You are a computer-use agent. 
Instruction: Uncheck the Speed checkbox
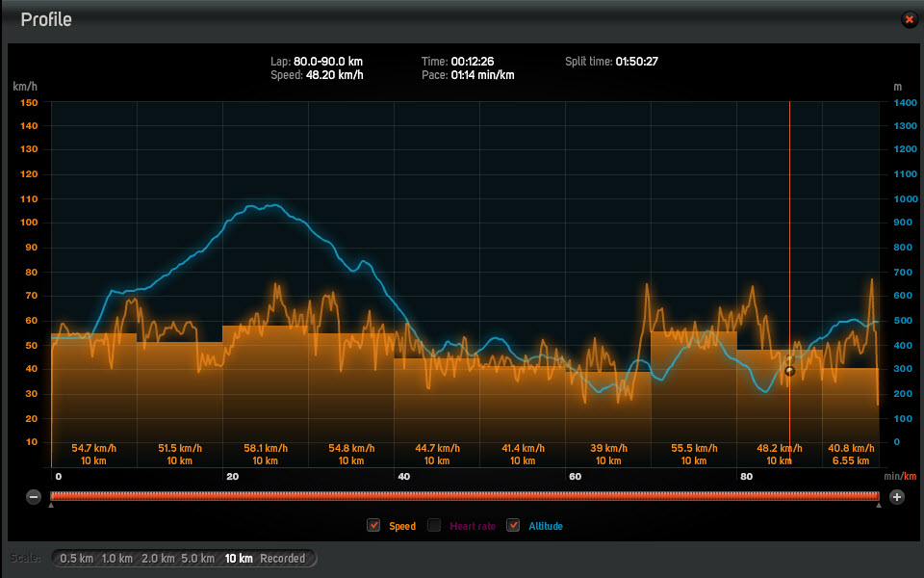tap(373, 525)
